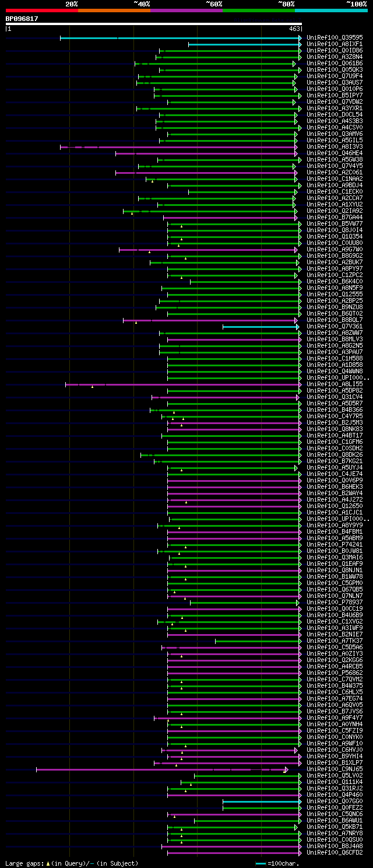Select the UniRef100_B4U6B9 label
373x868 pixels.
click(x=335, y=615)
